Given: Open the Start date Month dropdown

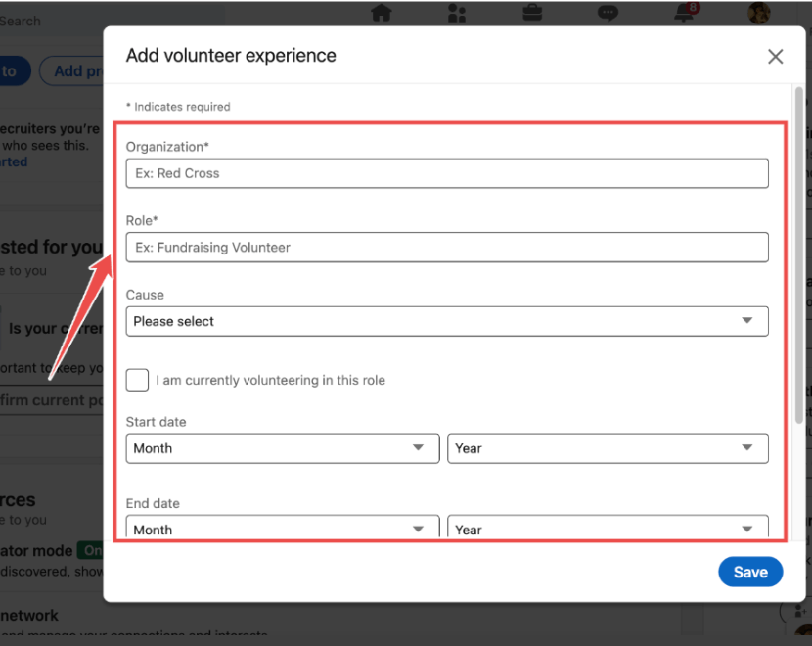Looking at the screenshot, I should coord(283,448).
